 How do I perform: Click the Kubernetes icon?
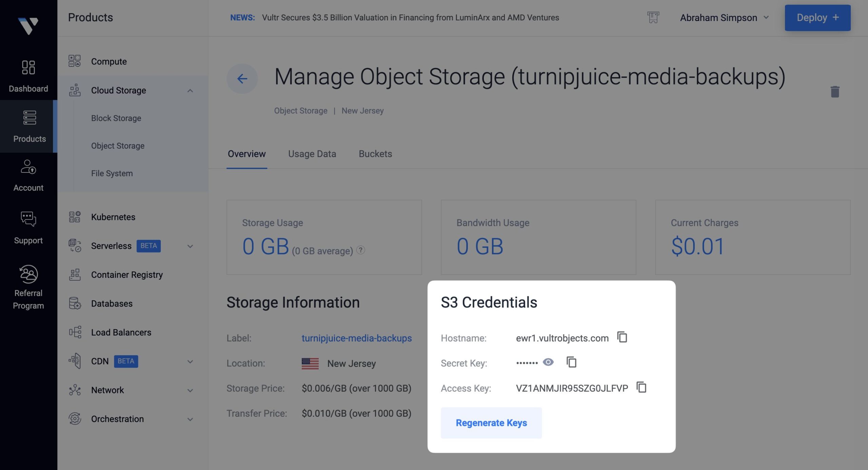(75, 217)
